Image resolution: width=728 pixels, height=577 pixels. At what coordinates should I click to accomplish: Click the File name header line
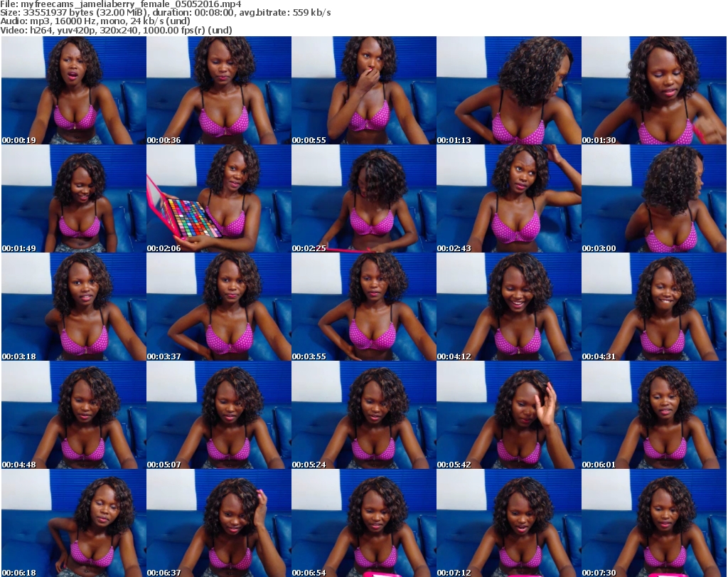tap(121, 4)
